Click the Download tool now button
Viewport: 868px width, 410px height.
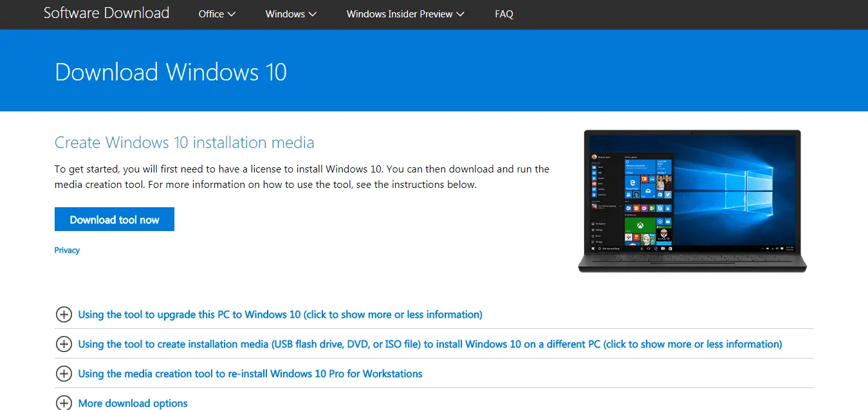pyautogui.click(x=115, y=219)
